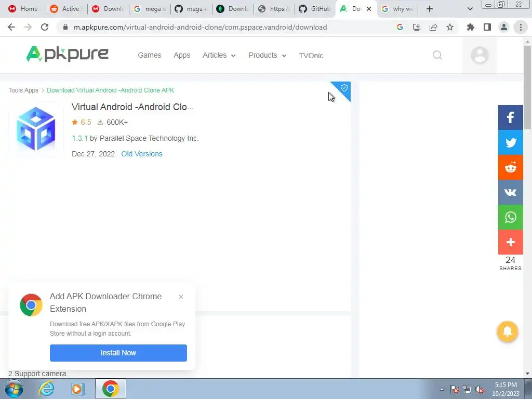Close the current APKPure tab
Viewport: 532px width, 399px height.
(369, 9)
